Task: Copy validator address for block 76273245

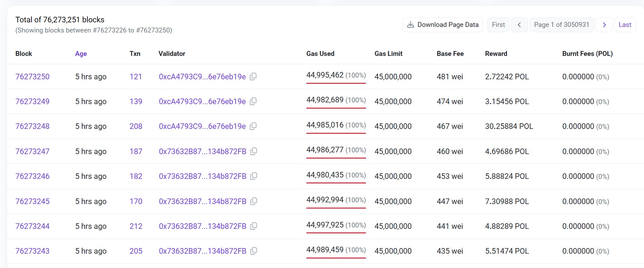Action: [254, 201]
